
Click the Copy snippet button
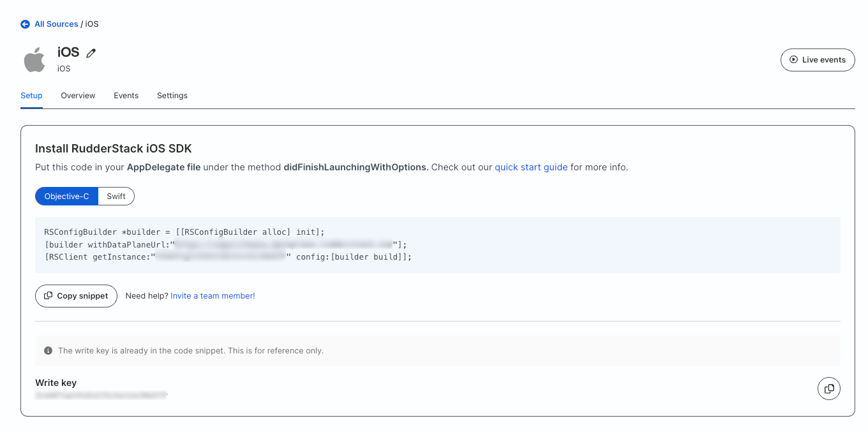tap(76, 296)
